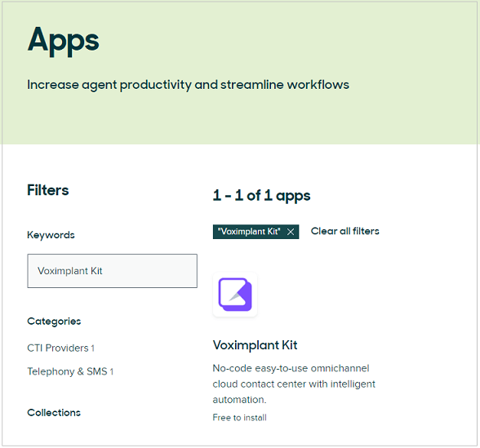Filter by Telephony & SMS category

pyautogui.click(x=70, y=371)
